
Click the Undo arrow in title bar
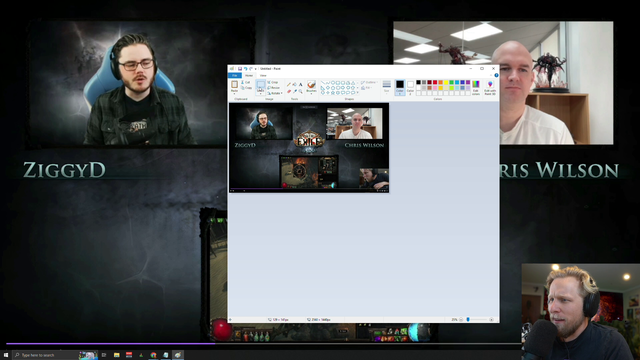tap(246, 69)
